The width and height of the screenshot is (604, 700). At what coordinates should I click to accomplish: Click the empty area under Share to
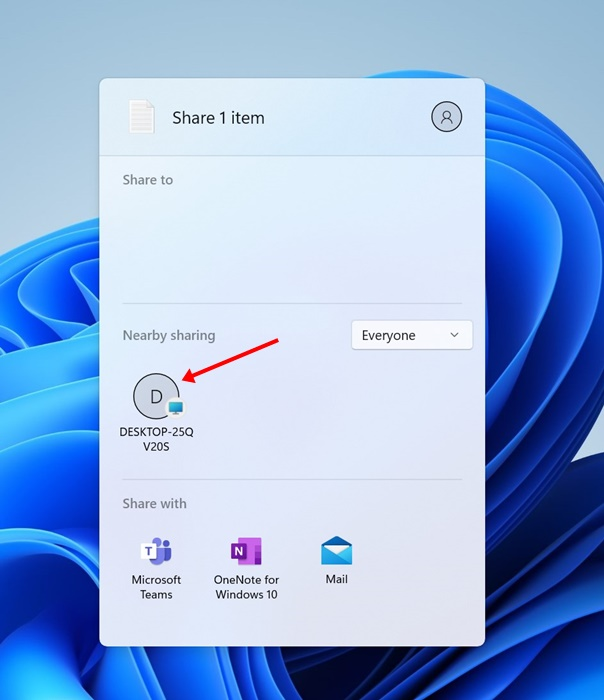point(290,245)
